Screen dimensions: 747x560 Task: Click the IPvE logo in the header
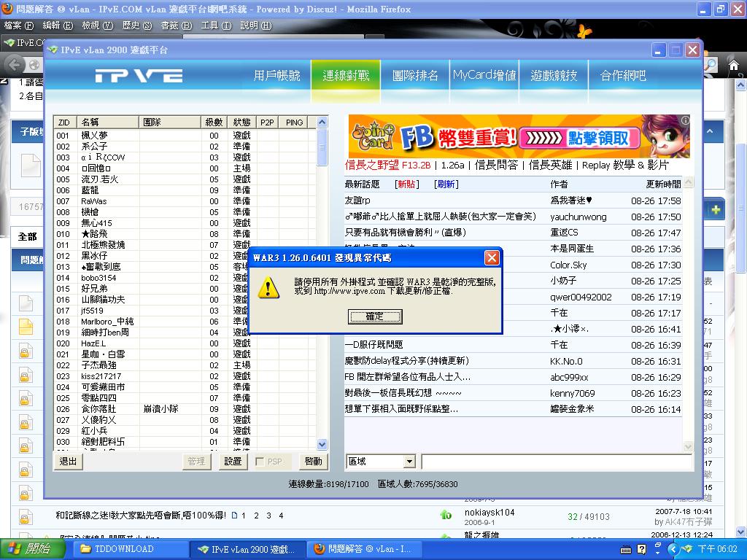pos(138,76)
